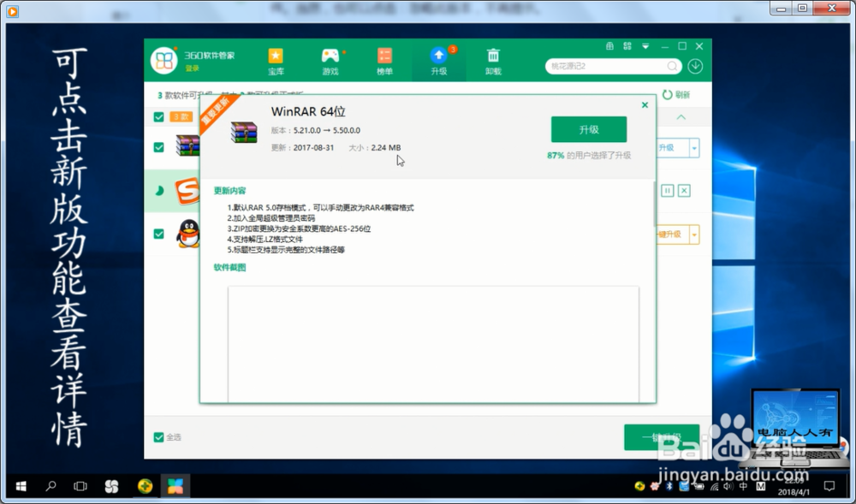Open the 卸载 uninstall tab
Image resolution: width=856 pixels, height=504 pixels.
(493, 61)
